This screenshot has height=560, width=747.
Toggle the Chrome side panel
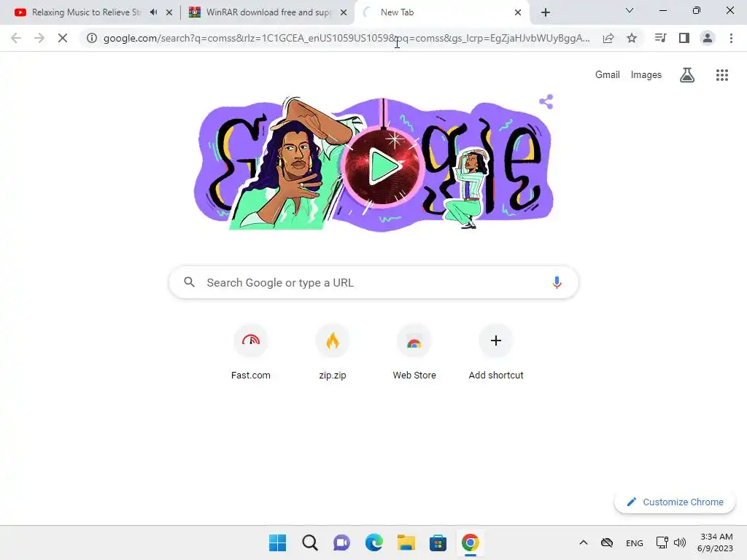point(684,38)
